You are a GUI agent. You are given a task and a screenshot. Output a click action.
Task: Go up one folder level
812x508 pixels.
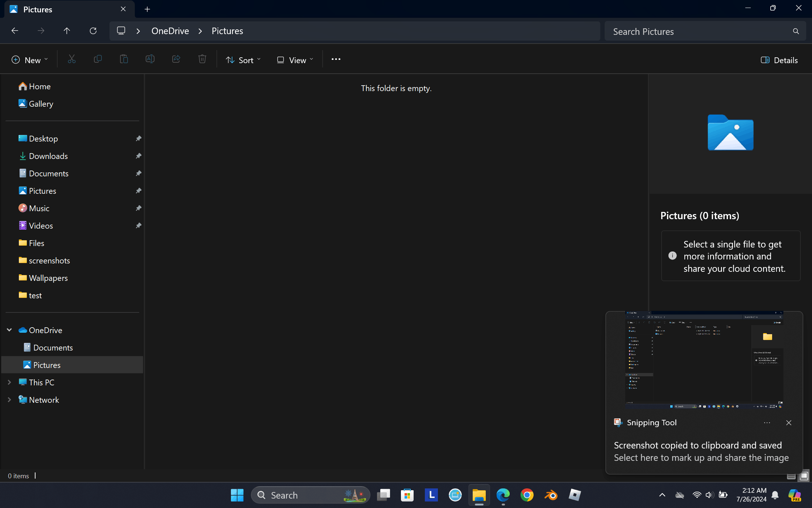pyautogui.click(x=67, y=31)
